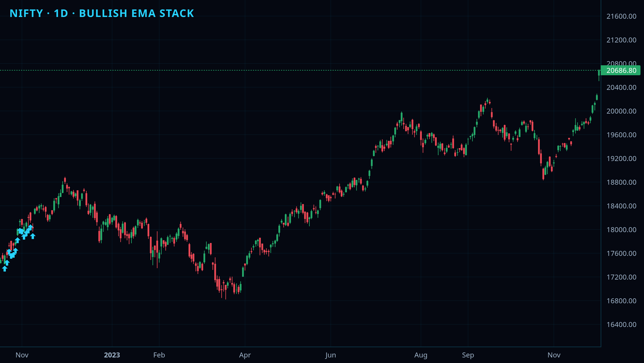Choose the 17600.00 price axis label
This screenshot has height=363, width=644.
tap(621, 253)
